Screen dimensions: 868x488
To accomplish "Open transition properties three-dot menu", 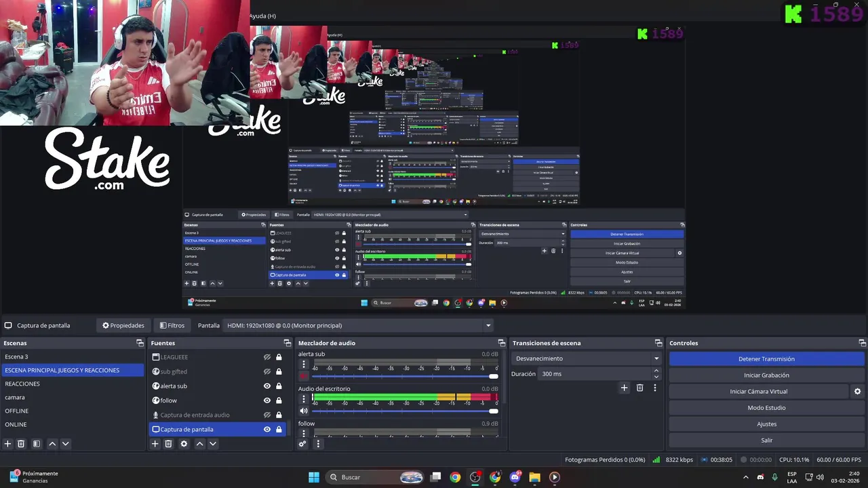I will [x=654, y=388].
